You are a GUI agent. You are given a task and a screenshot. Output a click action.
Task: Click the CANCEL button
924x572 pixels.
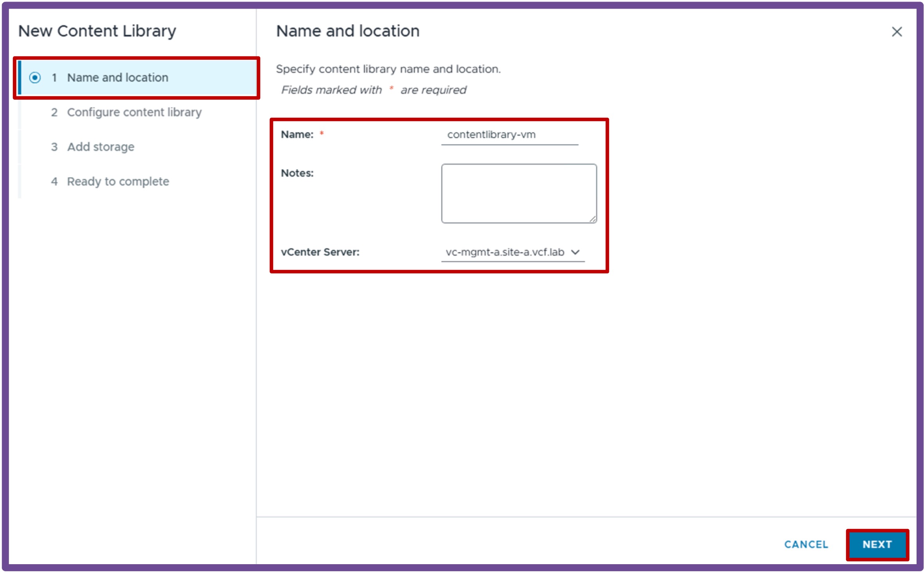pos(806,544)
